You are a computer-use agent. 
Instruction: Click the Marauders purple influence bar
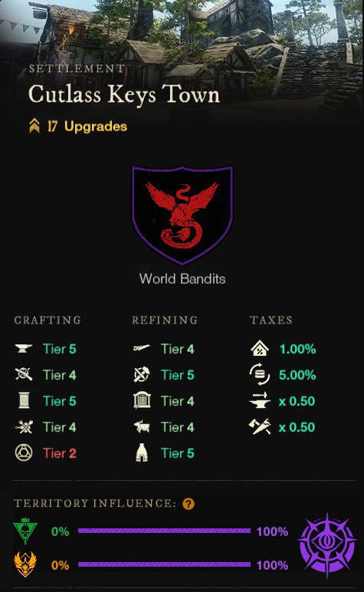164,531
